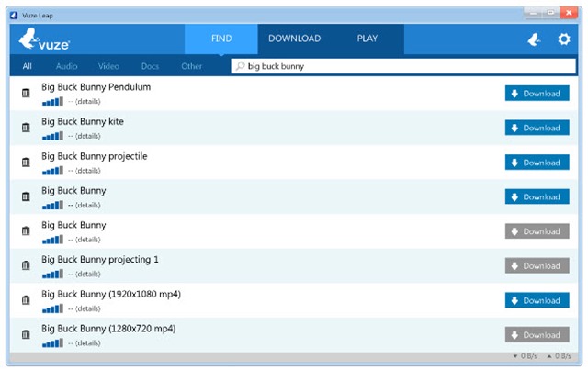
Task: Click signal bars under Big Buck Bunny (1920x1080 mp4)
Action: tap(52, 308)
